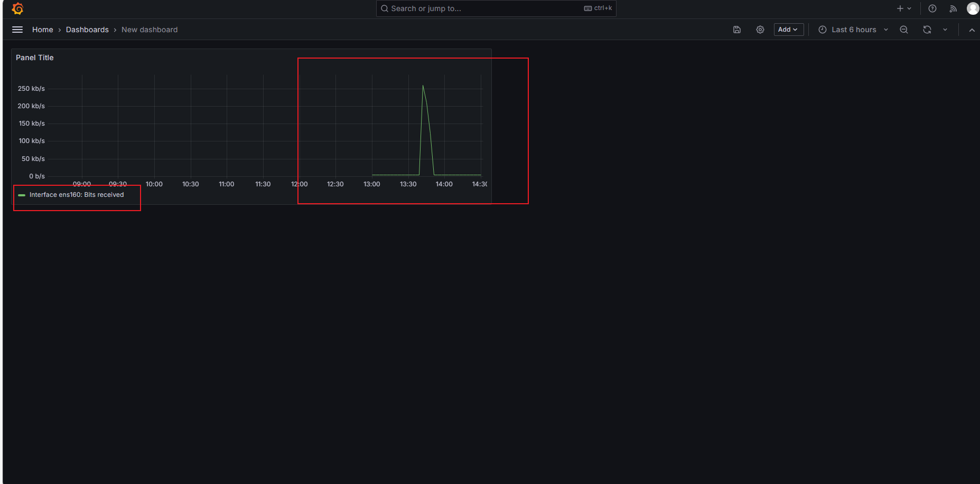Open the help question mark icon
The width and height of the screenshot is (980, 484).
click(932, 8)
